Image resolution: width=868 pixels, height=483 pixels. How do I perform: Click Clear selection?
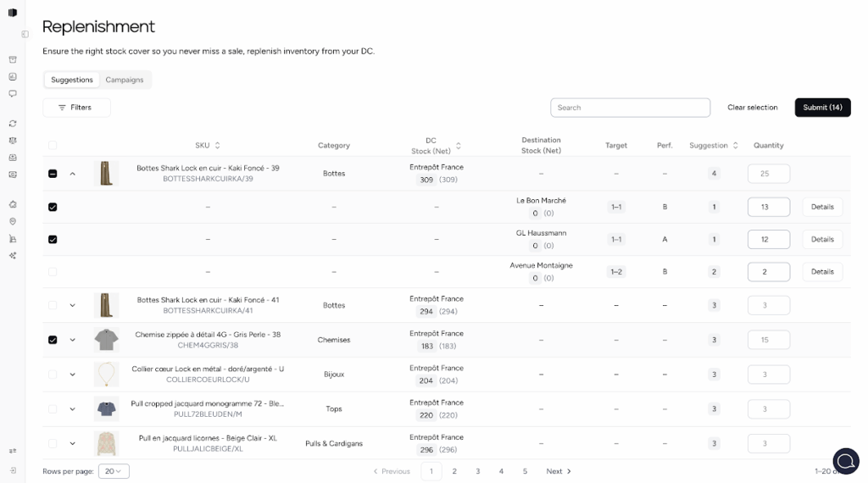coord(752,108)
